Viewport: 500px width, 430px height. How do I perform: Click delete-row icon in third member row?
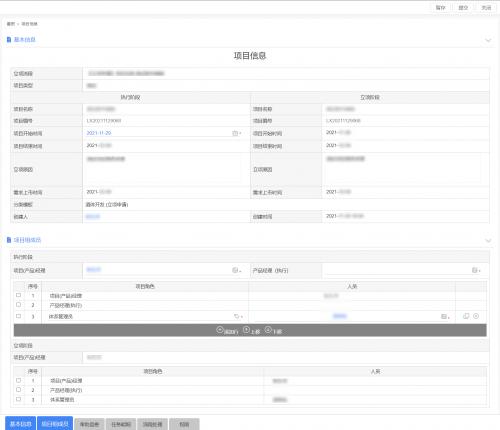pos(476,316)
